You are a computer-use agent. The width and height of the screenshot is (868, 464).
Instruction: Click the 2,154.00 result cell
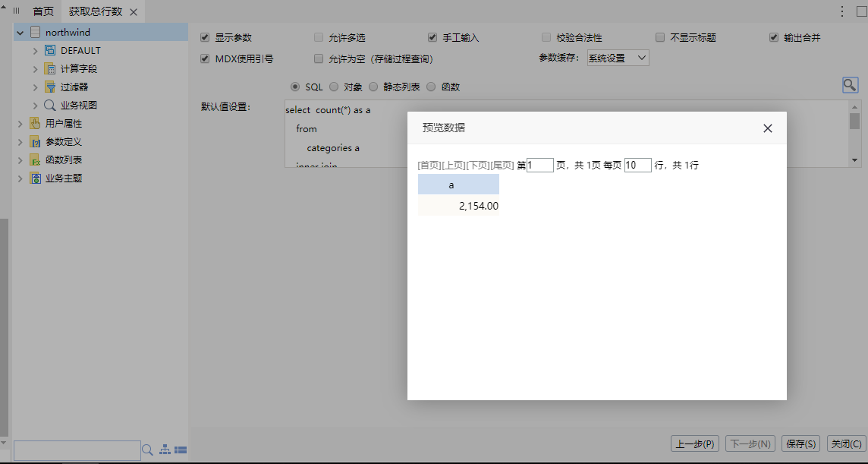pyautogui.click(x=458, y=206)
